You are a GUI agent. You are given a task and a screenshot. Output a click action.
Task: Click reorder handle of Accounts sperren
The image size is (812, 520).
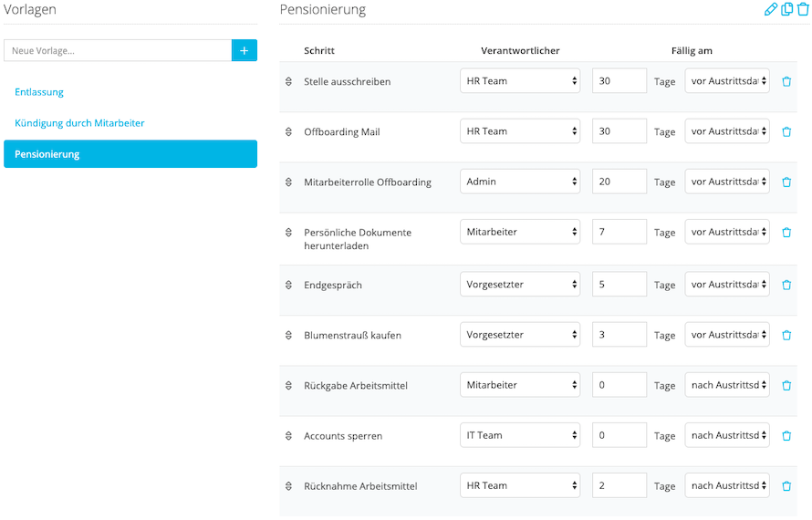(x=288, y=435)
